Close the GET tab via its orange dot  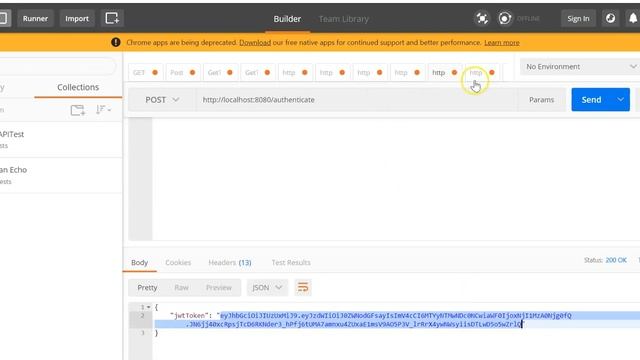[155, 73]
